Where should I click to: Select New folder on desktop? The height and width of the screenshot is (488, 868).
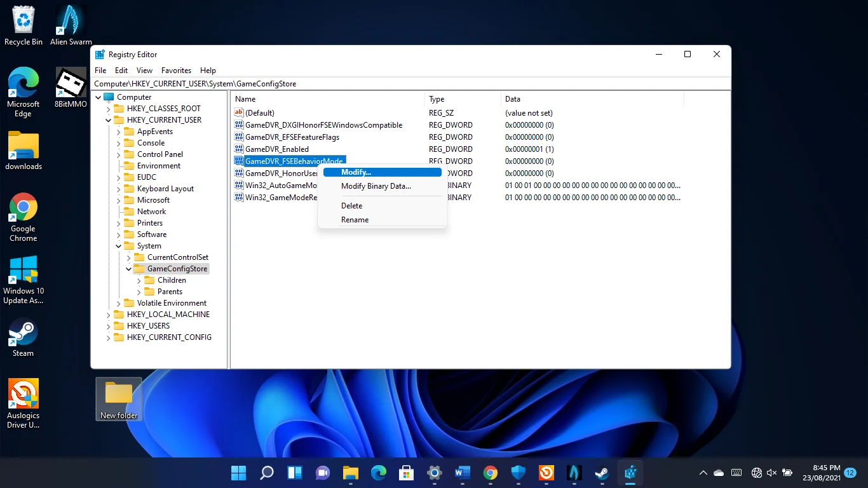(x=119, y=399)
